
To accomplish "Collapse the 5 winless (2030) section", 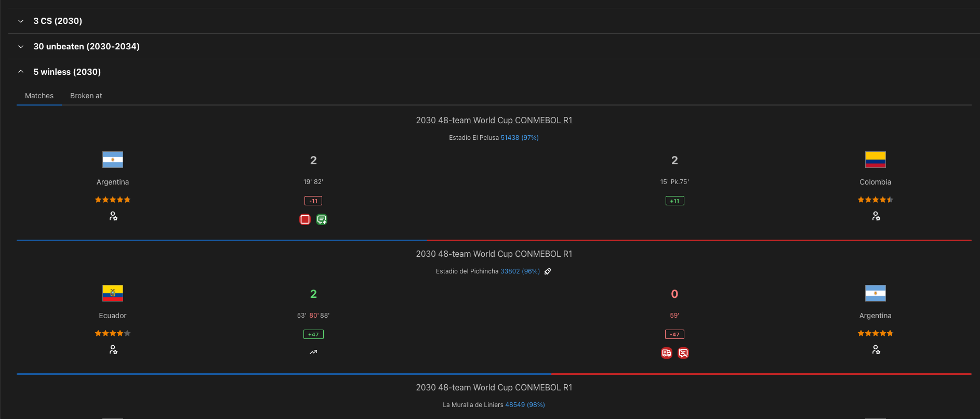I will (67, 72).
